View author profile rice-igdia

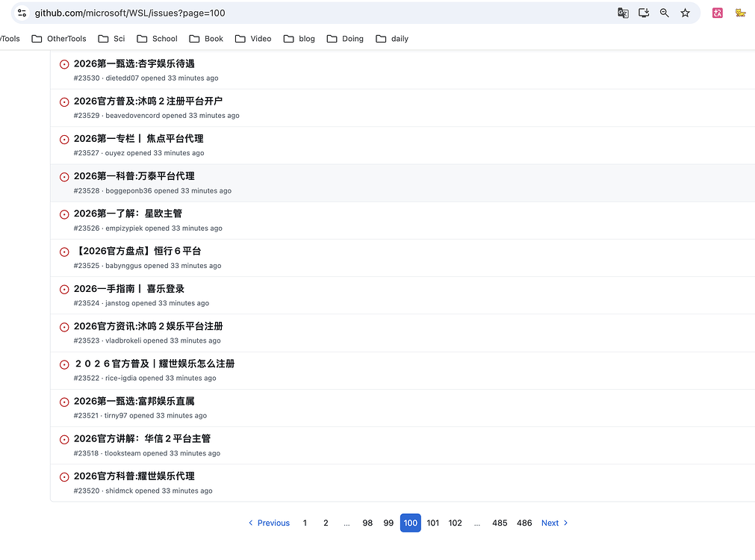pyautogui.click(x=121, y=378)
